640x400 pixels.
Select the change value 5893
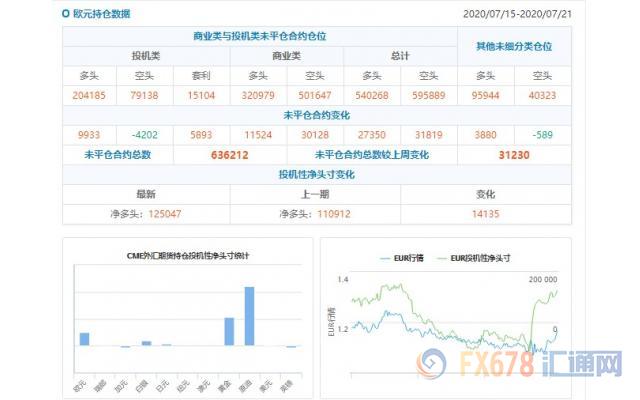coord(201,135)
